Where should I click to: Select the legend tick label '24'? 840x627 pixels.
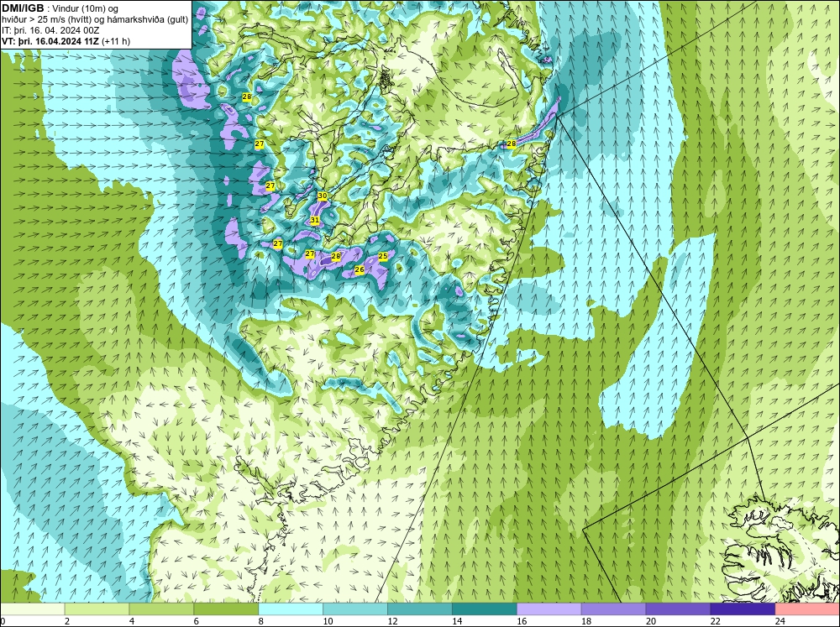[x=780, y=621]
